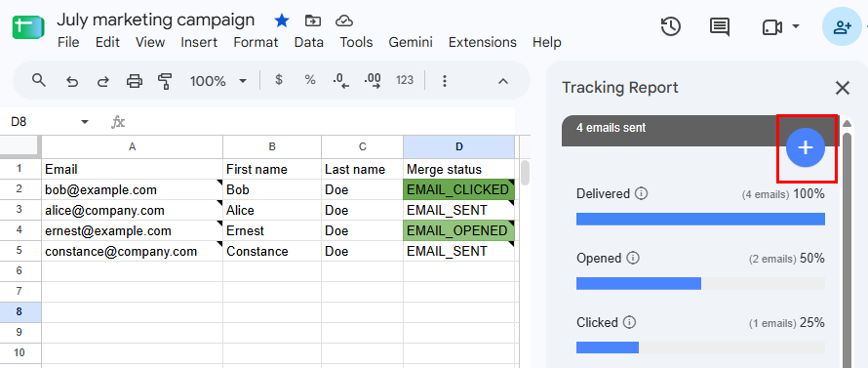Click the select-all corner box
This screenshot has width=868, height=368.
[20, 146]
